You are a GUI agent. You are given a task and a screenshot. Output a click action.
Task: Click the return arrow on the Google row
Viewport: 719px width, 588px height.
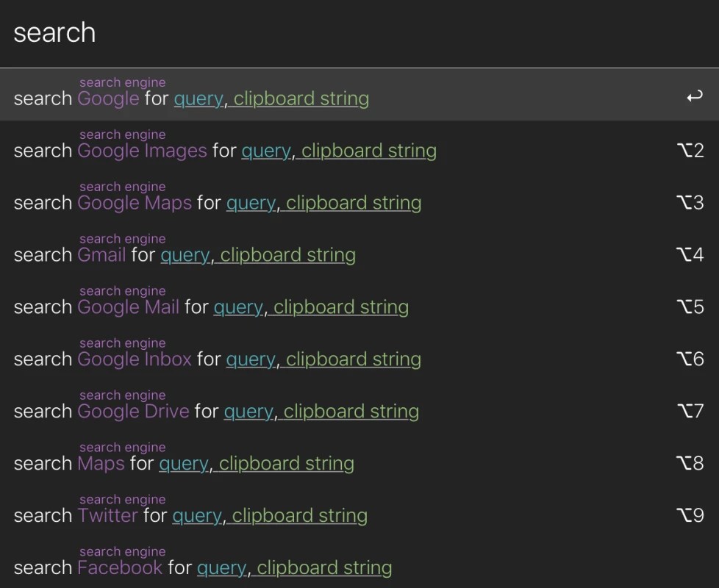click(x=693, y=96)
